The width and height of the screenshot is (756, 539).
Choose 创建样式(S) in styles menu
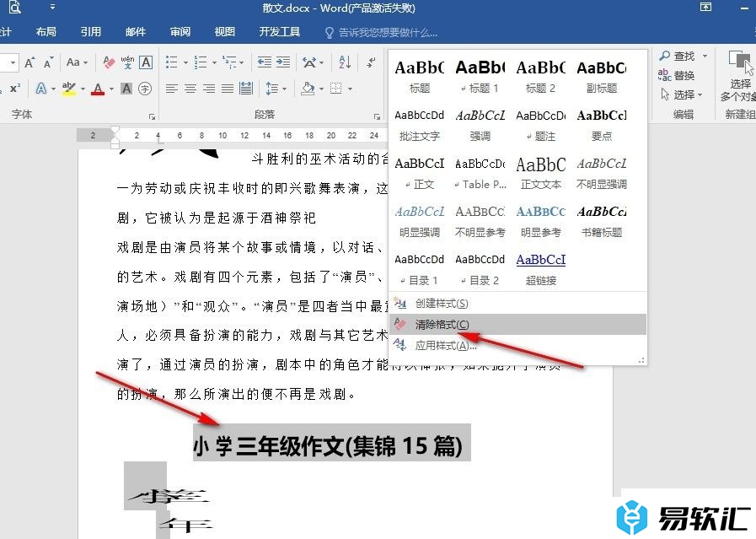[517, 304]
